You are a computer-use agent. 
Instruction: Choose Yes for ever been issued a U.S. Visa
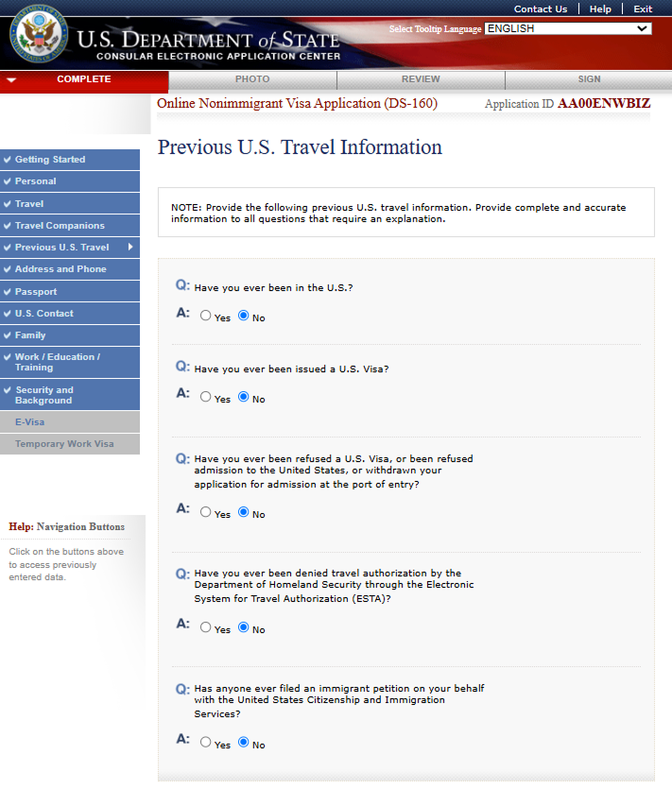(x=205, y=397)
